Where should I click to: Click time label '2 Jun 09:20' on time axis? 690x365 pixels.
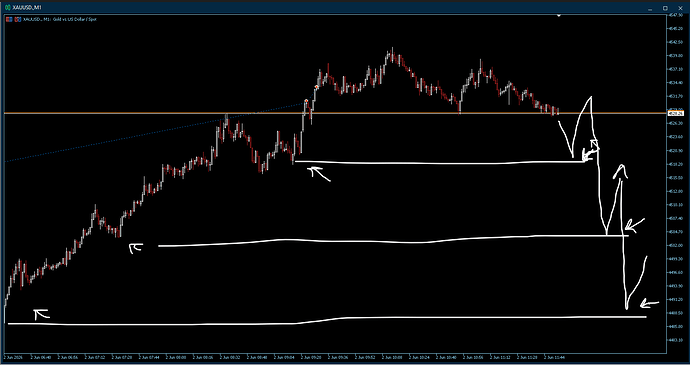pyautogui.click(x=311, y=358)
